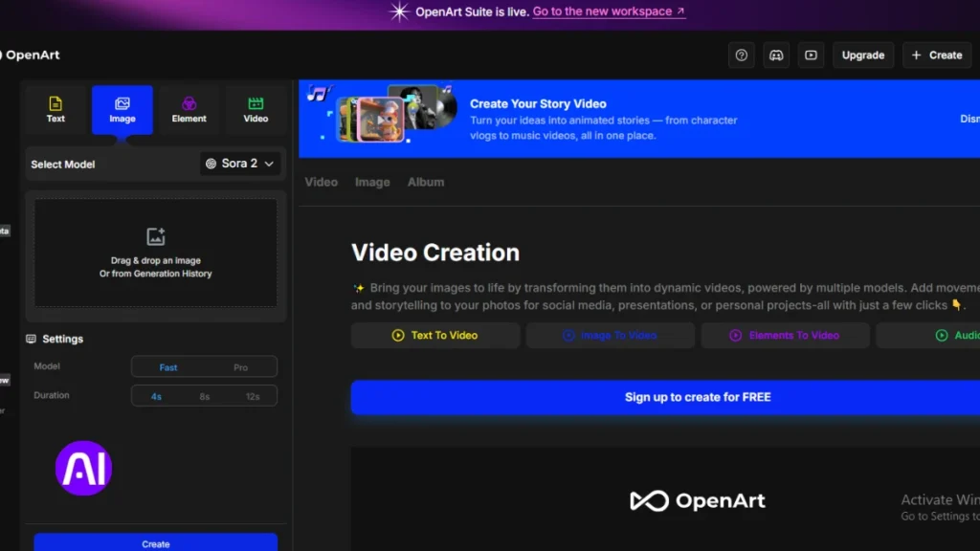Click the purple AI logo
Image resolution: width=980 pixels, height=551 pixels.
(x=84, y=468)
